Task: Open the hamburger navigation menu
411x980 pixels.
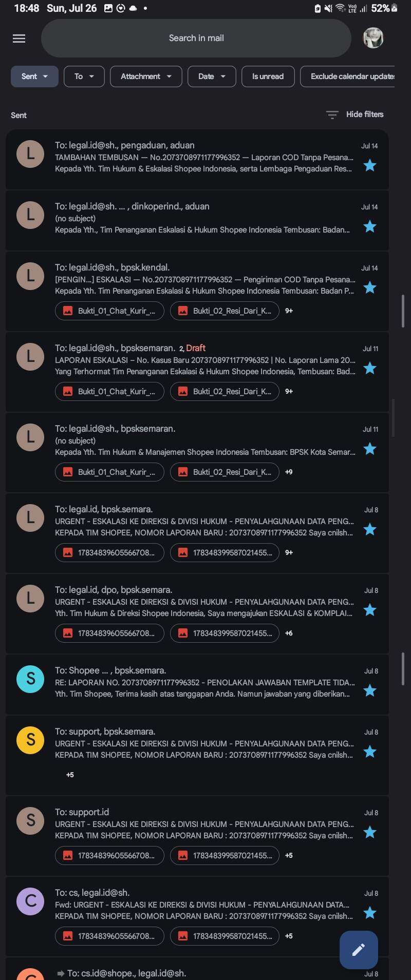Action: [x=19, y=39]
